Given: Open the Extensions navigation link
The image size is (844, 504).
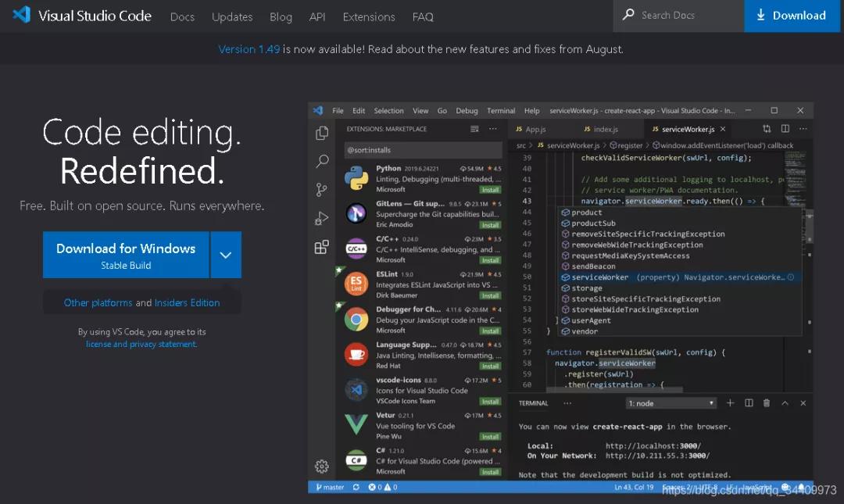Looking at the screenshot, I should 369,16.
